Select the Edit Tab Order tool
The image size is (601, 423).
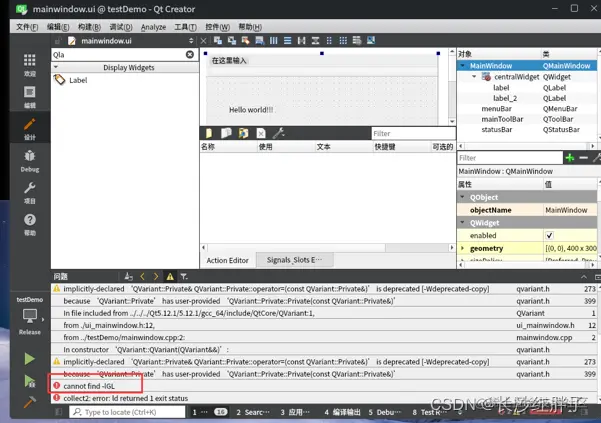pyautogui.click(x=259, y=40)
